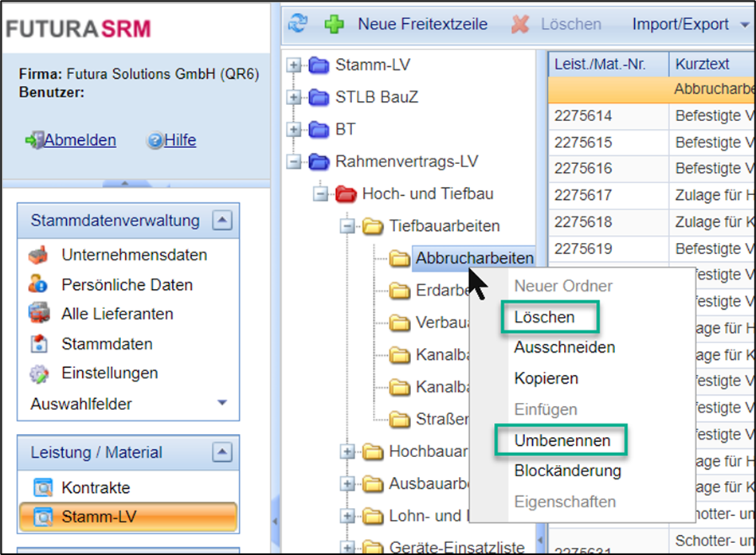Click the Hilfe link
756x555 pixels.
coord(180,140)
